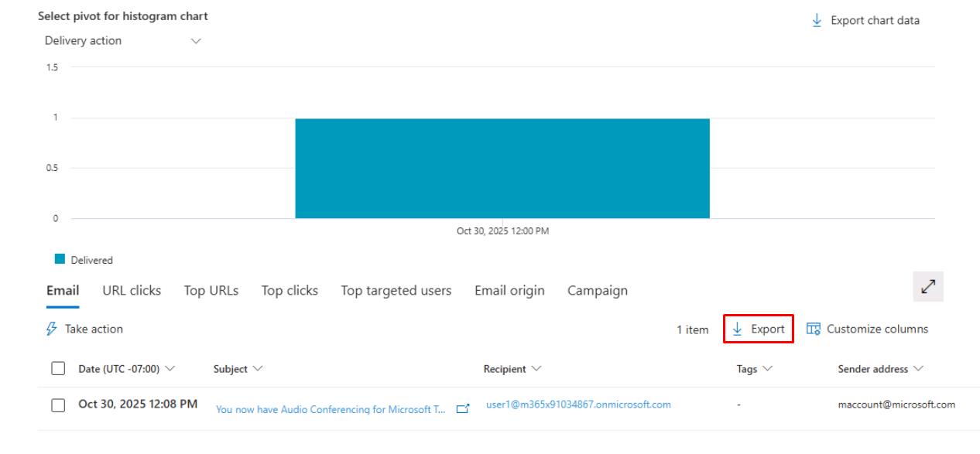This screenshot has height=454, width=980.
Task: Select all emails with header checkbox
Action: tap(58, 370)
